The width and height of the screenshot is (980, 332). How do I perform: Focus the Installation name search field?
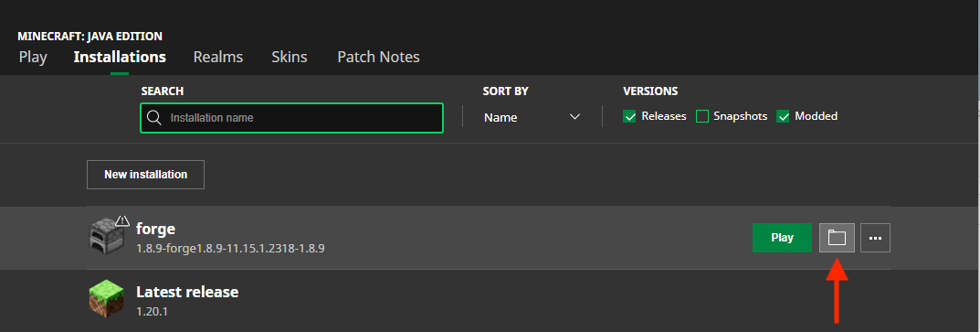292,118
